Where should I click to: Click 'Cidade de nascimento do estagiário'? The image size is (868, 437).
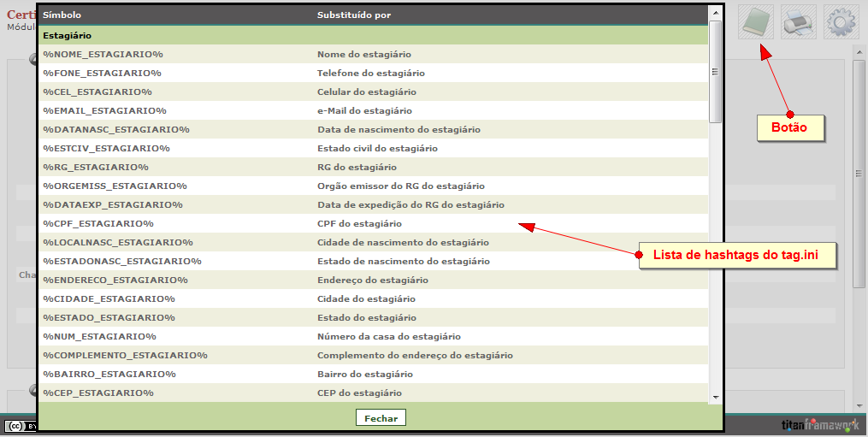tap(403, 243)
